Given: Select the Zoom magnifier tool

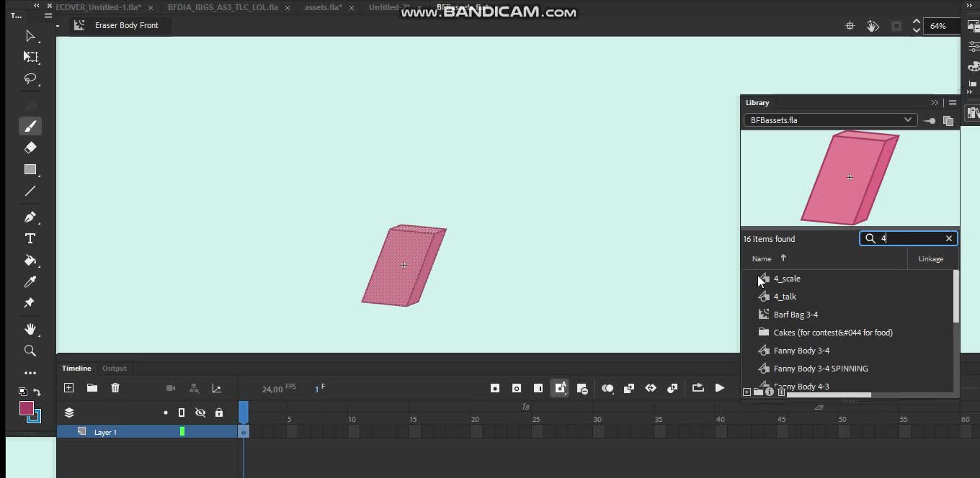Looking at the screenshot, I should [30, 351].
